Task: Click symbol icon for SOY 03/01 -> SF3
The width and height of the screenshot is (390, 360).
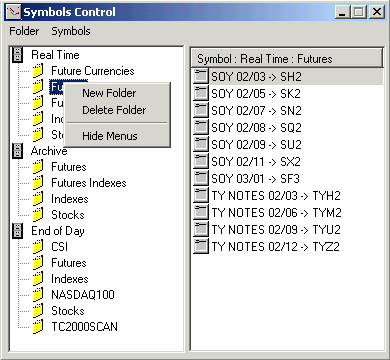Action: (x=201, y=178)
